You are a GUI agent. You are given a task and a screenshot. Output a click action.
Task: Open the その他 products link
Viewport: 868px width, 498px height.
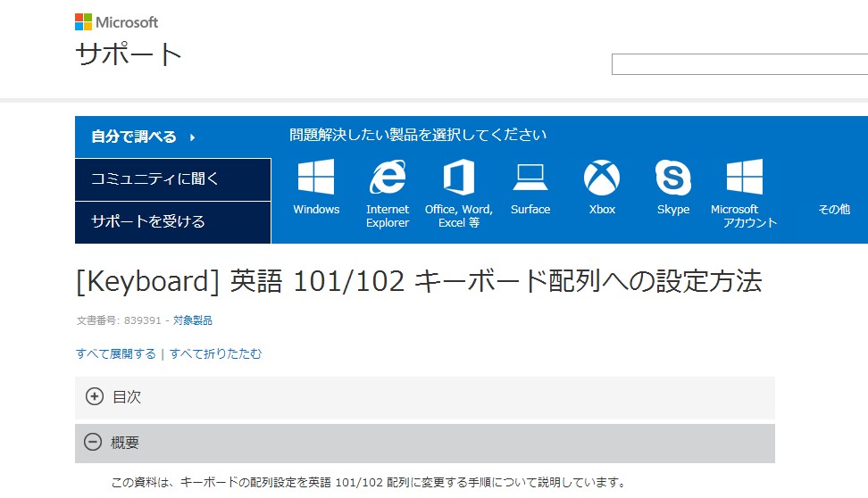(834, 209)
